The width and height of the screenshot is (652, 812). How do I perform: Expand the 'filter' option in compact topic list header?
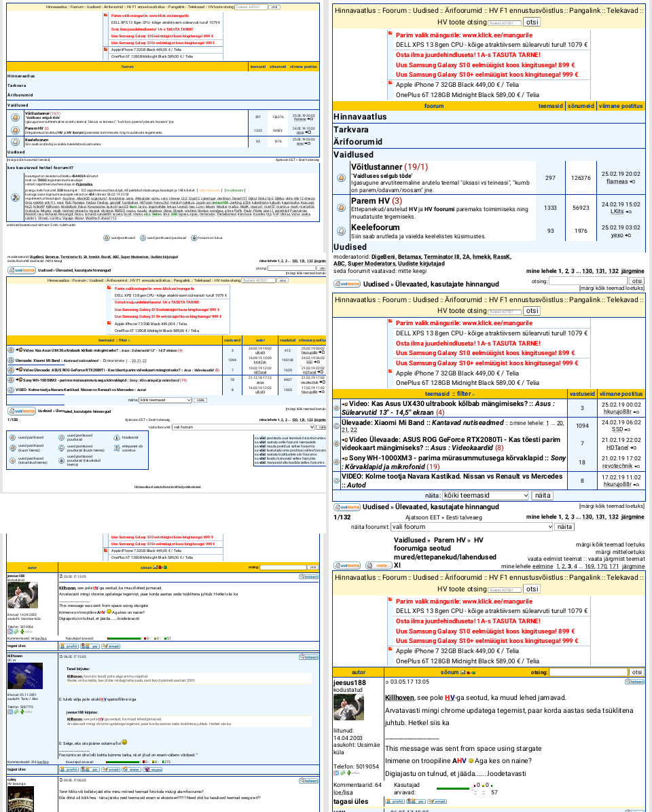pos(124,340)
